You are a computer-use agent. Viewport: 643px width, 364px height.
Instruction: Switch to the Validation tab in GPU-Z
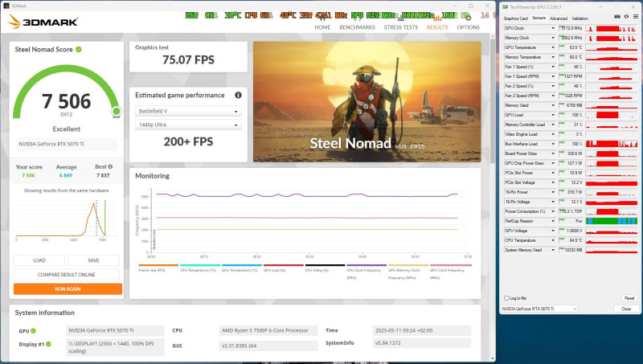(x=580, y=18)
